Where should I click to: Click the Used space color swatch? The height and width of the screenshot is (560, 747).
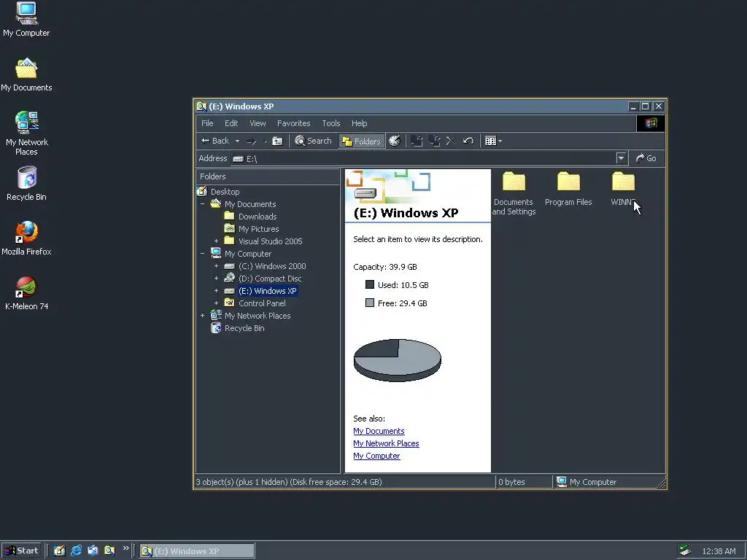pos(370,284)
